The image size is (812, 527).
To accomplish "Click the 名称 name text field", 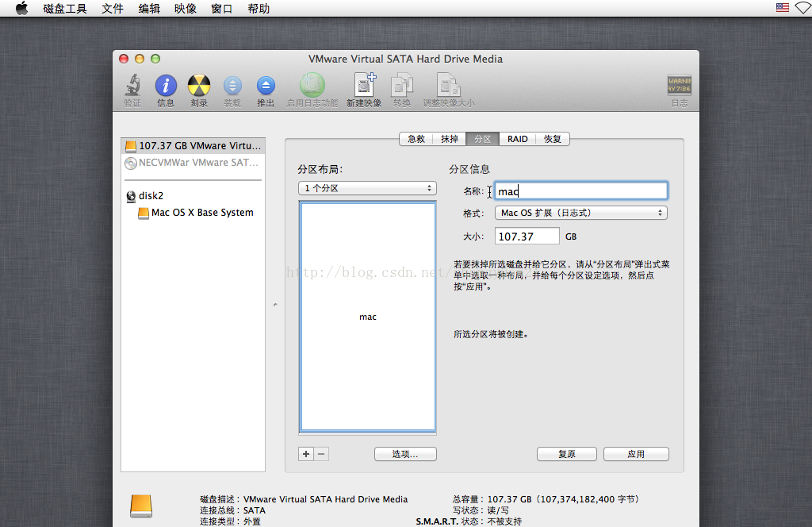I will [580, 190].
